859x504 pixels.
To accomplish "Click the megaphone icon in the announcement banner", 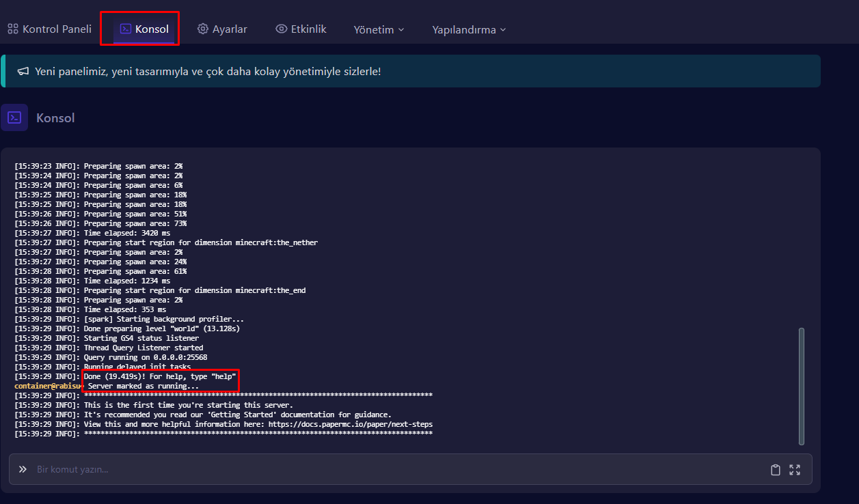I will [x=23, y=72].
